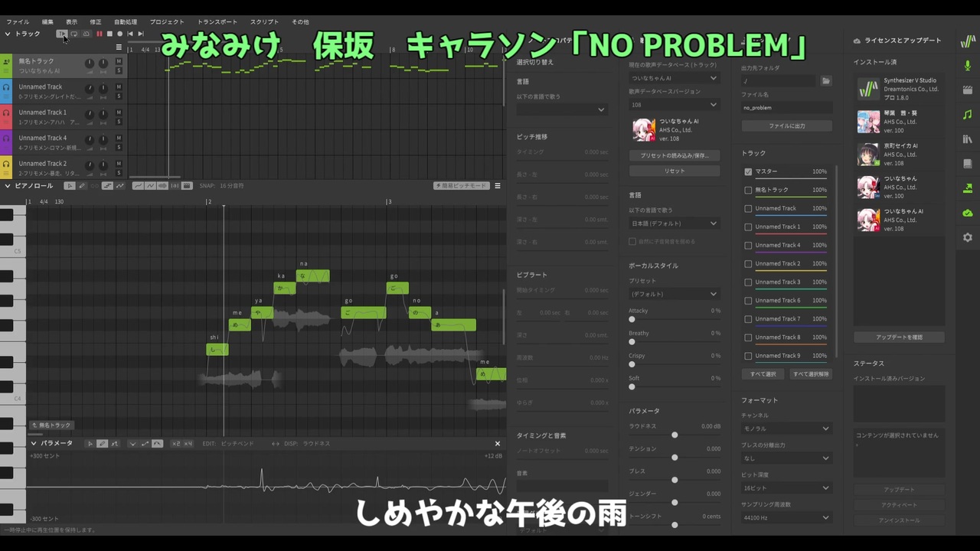Open the voice database version 108 dropdown
980x551 pixels.
point(675,105)
